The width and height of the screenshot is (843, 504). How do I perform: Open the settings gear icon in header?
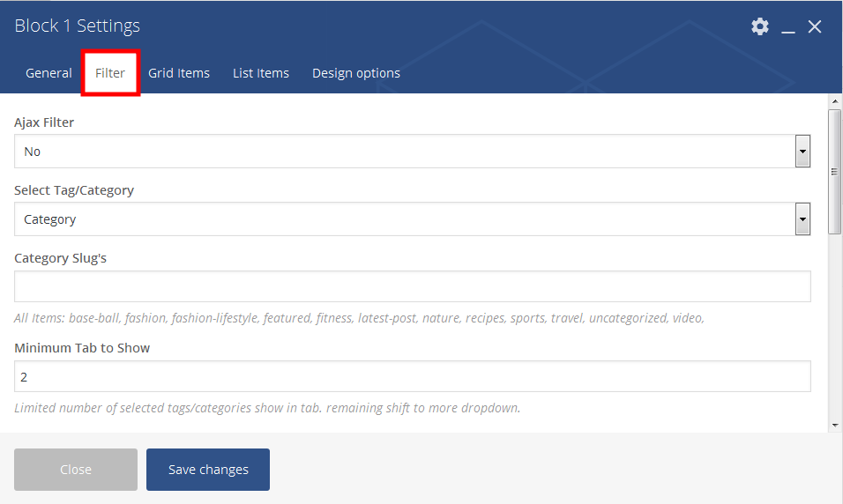pyautogui.click(x=759, y=26)
